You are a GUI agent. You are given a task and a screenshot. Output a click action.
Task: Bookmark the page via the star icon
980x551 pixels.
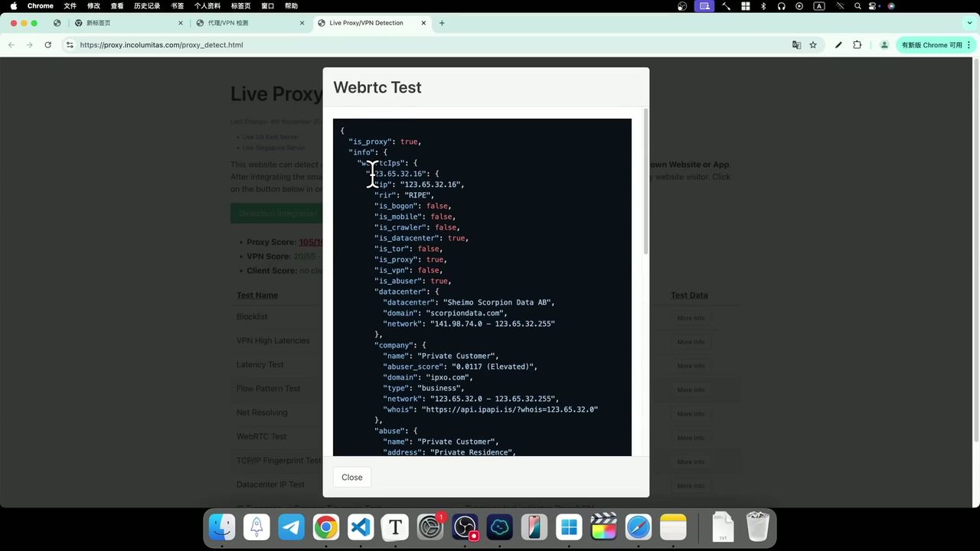click(x=813, y=44)
